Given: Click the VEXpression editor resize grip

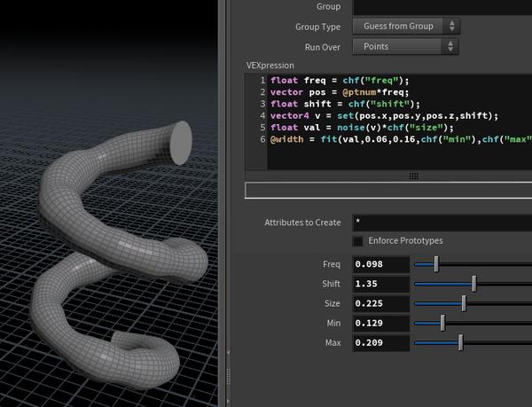Looking at the screenshot, I should coord(413,176).
